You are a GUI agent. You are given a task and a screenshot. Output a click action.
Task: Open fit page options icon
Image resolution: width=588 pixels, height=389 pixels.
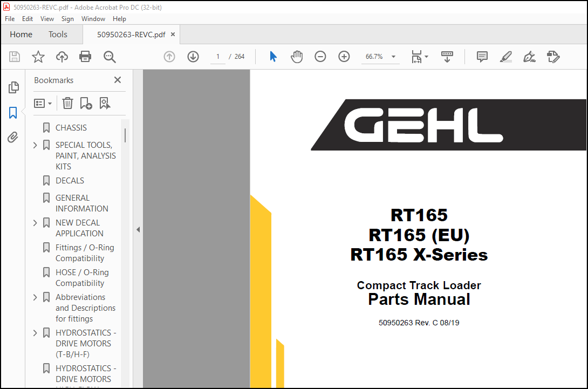(x=416, y=57)
